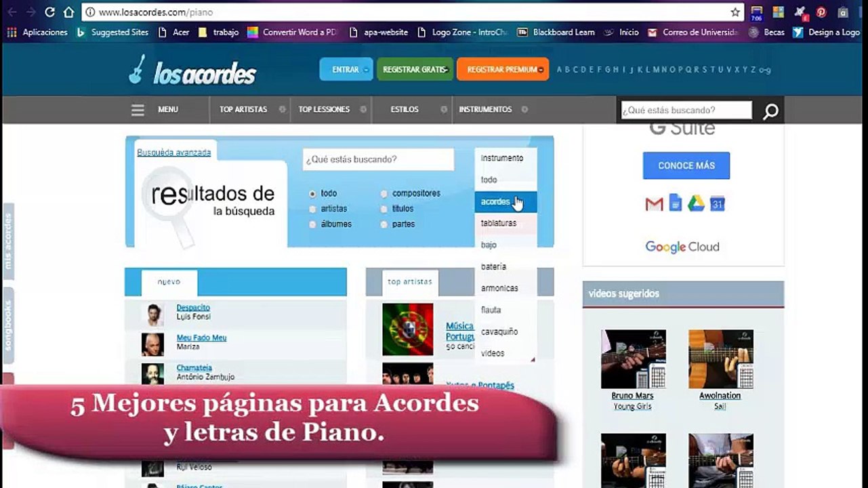The height and width of the screenshot is (488, 868).
Task: Click the navbar search input field
Action: coord(686,110)
